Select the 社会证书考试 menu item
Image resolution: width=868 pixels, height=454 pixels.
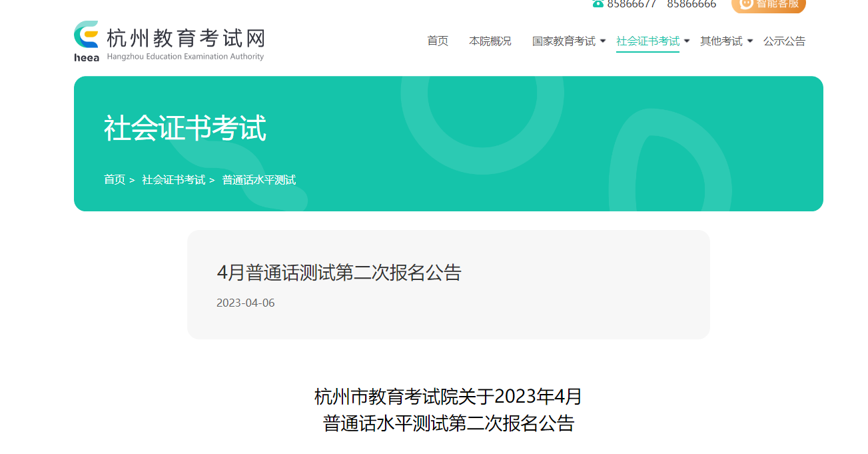pyautogui.click(x=648, y=41)
